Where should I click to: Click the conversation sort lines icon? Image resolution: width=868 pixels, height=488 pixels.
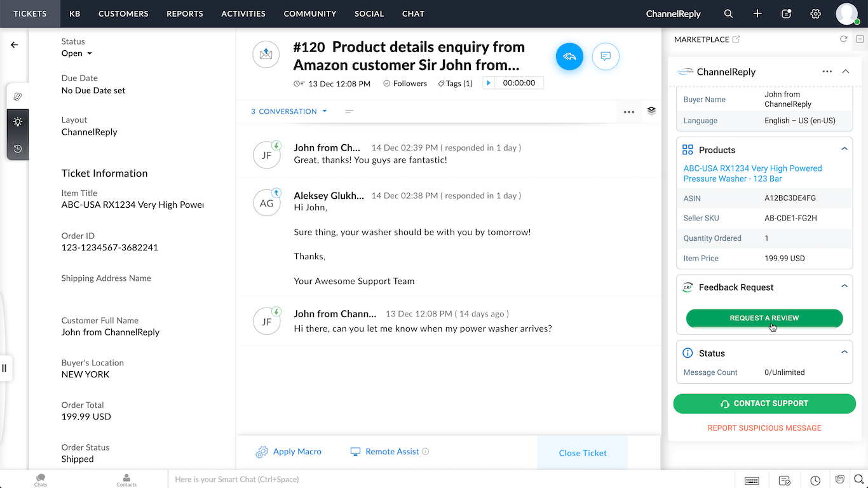point(349,111)
